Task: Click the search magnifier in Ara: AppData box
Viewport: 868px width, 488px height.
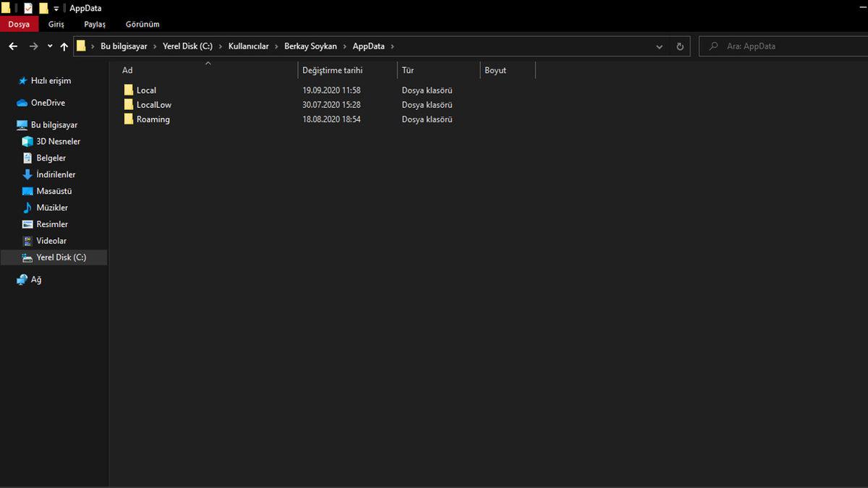Action: 712,46
